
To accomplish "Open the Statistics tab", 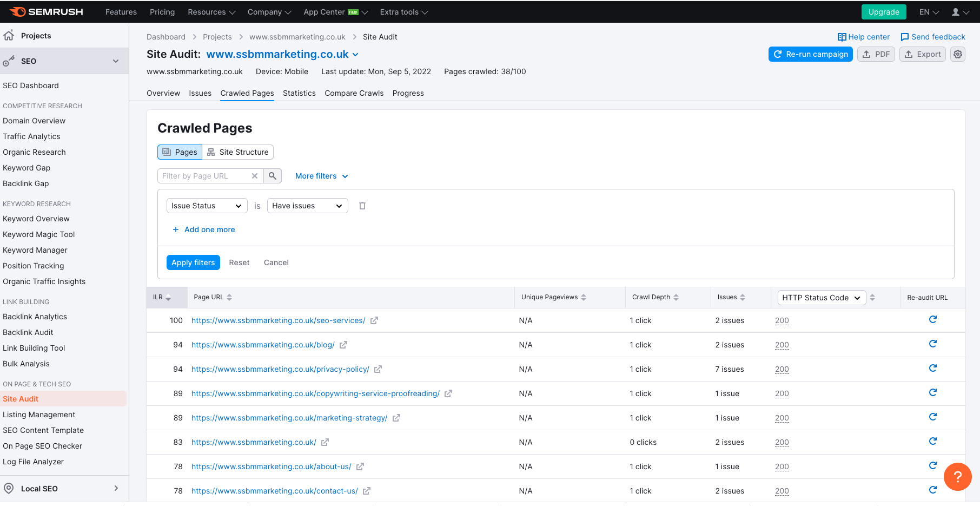I will tap(299, 93).
